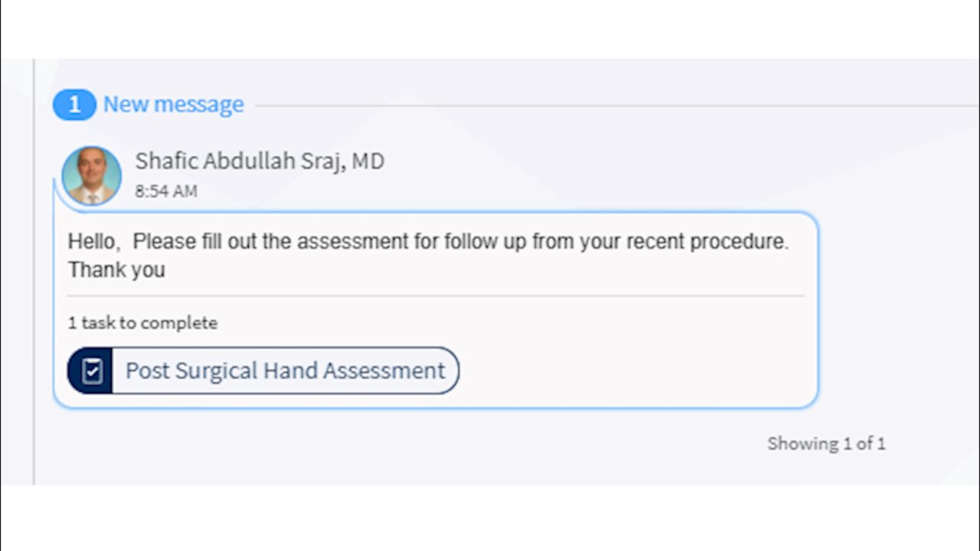Select the New message heading
This screenshot has height=551, width=980.
pos(173,105)
